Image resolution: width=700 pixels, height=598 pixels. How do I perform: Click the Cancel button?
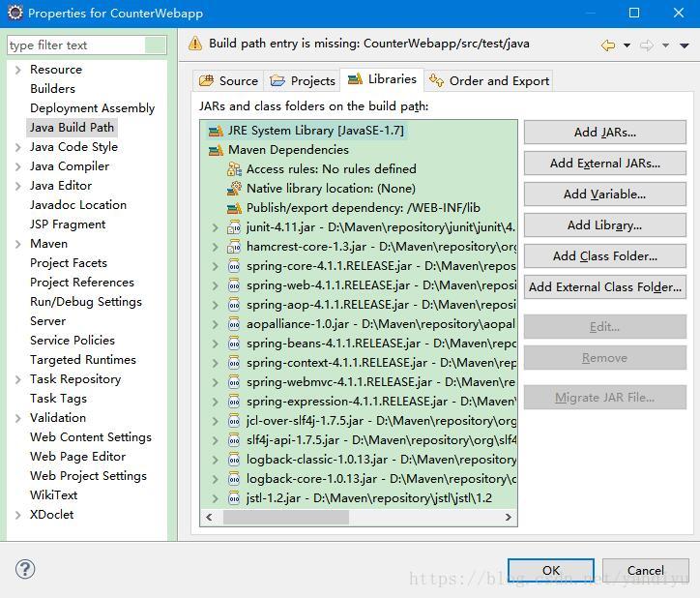(x=646, y=570)
